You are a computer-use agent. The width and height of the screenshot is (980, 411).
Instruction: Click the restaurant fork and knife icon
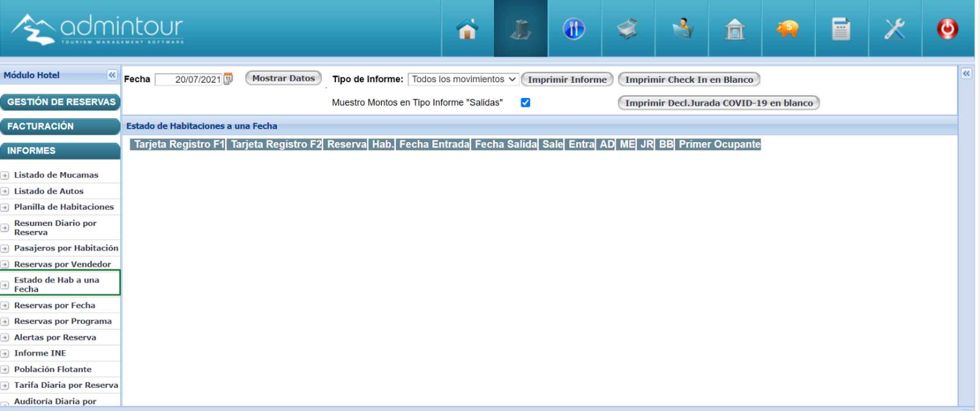pos(574,29)
